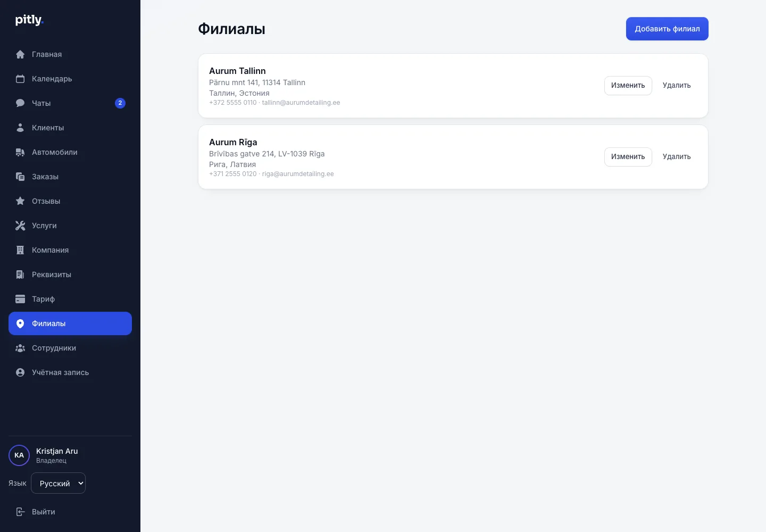Click the Aurum Tallinn branch name
The height and width of the screenshot is (532, 766).
pos(237,71)
